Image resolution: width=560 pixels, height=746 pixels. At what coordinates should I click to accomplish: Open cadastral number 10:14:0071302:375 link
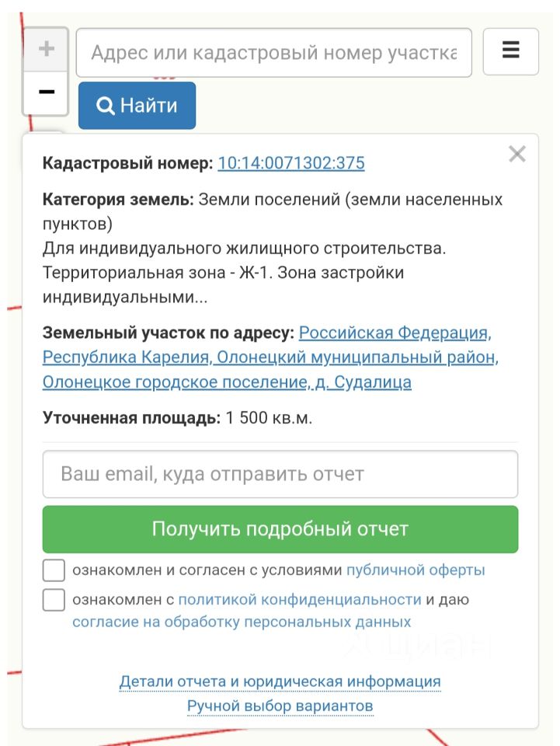tap(291, 162)
